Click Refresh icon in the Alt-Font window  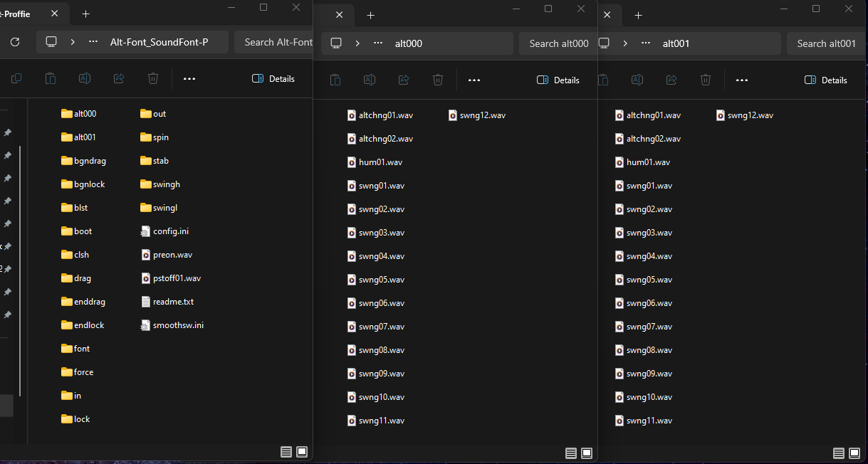pyautogui.click(x=14, y=42)
